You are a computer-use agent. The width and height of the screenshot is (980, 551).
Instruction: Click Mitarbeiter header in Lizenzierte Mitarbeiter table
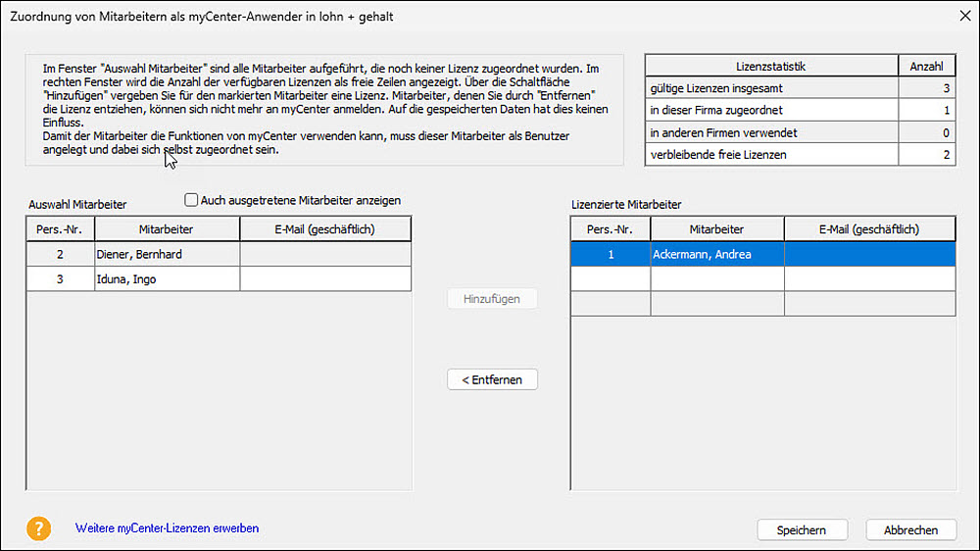[716, 229]
